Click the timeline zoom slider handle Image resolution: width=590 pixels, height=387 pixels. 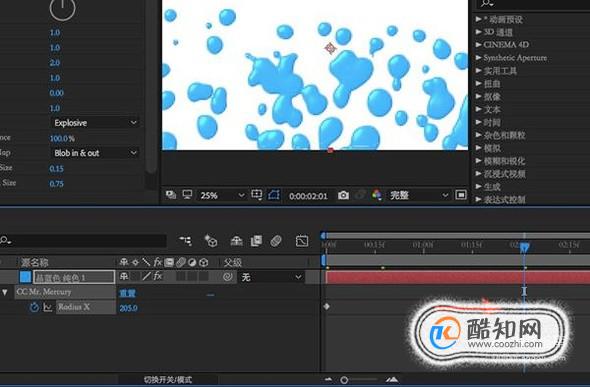click(x=344, y=380)
